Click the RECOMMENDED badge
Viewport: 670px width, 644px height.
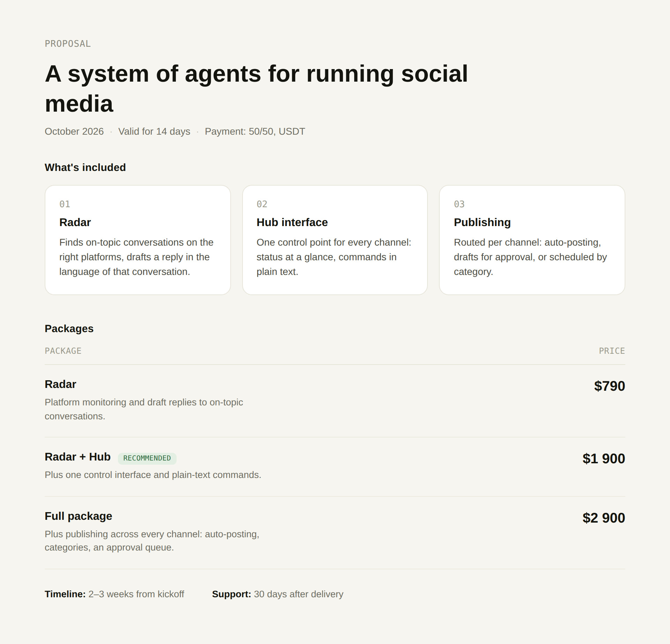click(147, 458)
